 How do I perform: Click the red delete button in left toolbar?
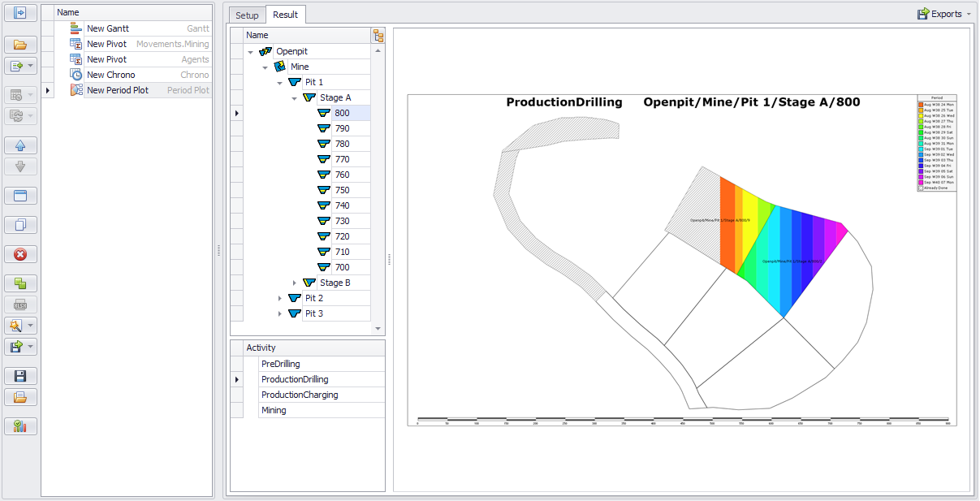20,254
